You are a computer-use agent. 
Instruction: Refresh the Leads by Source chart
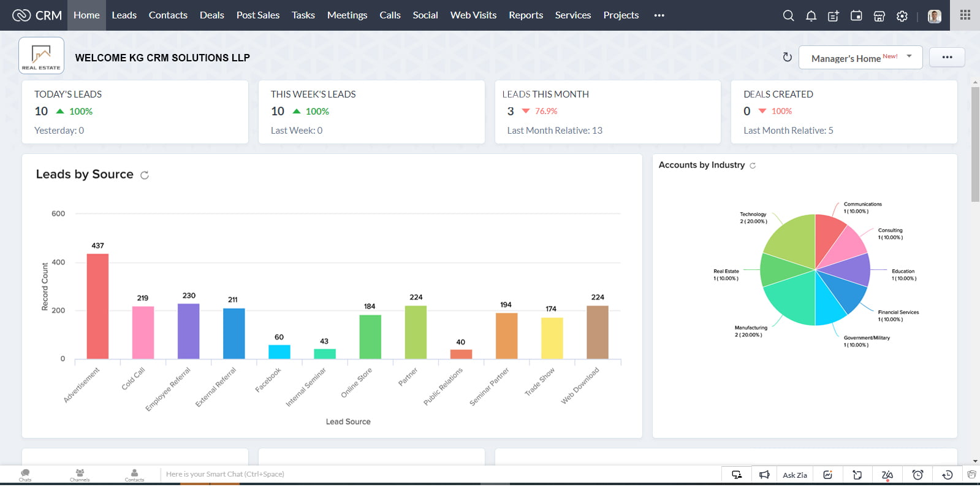pos(145,175)
